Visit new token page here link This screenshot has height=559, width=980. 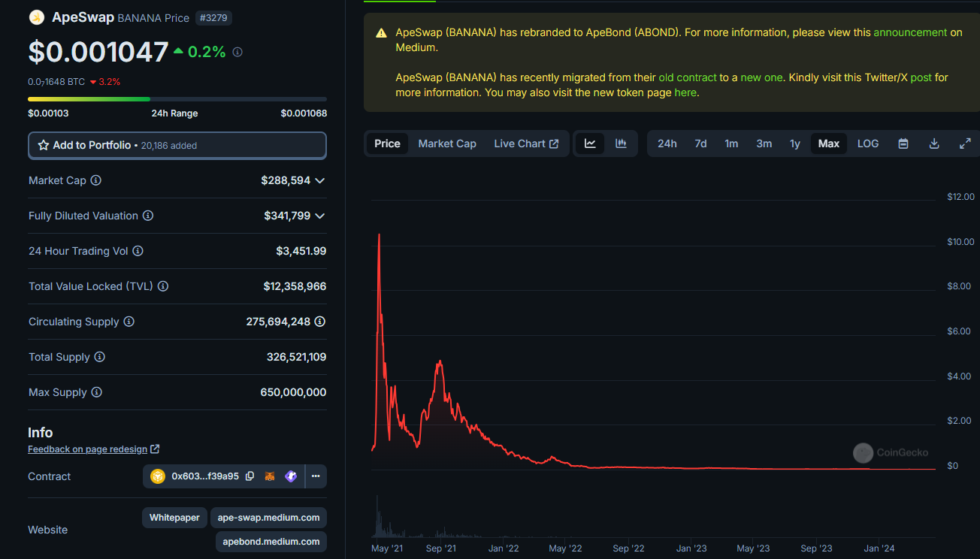click(685, 92)
